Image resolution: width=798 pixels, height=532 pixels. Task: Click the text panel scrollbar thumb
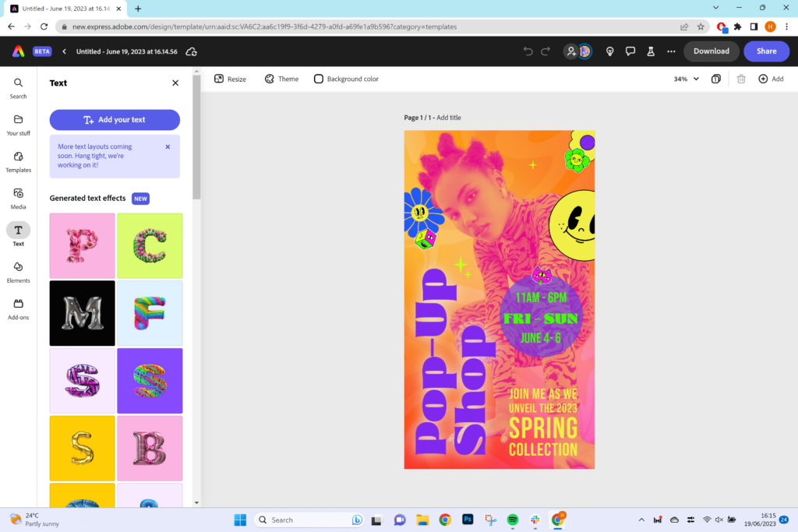pos(196,137)
